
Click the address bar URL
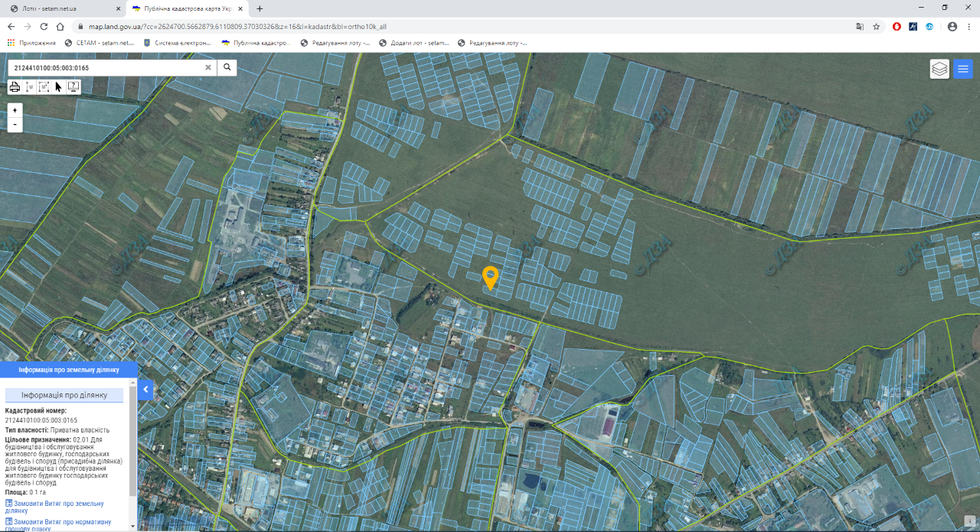coord(237,26)
